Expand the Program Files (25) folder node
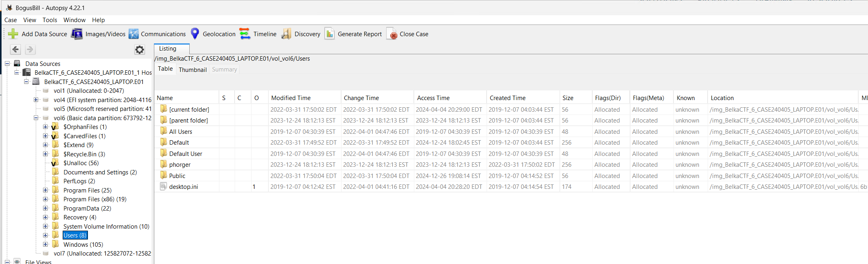Image resolution: width=868 pixels, height=264 pixels. click(45, 190)
